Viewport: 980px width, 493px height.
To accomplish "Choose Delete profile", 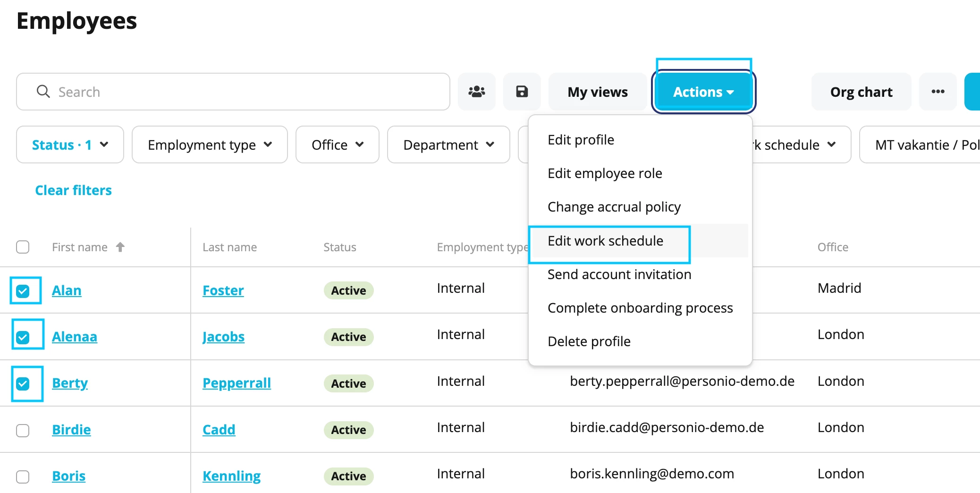I will 640,341.
